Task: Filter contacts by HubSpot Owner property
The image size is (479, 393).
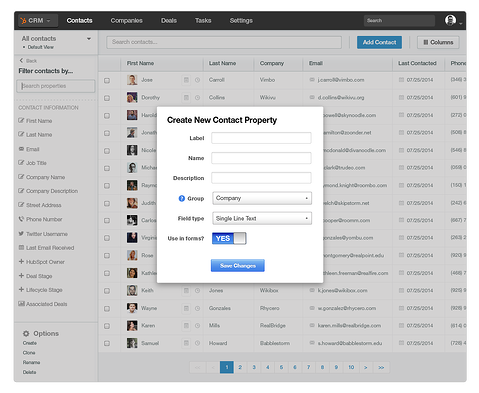Action: coord(42,262)
